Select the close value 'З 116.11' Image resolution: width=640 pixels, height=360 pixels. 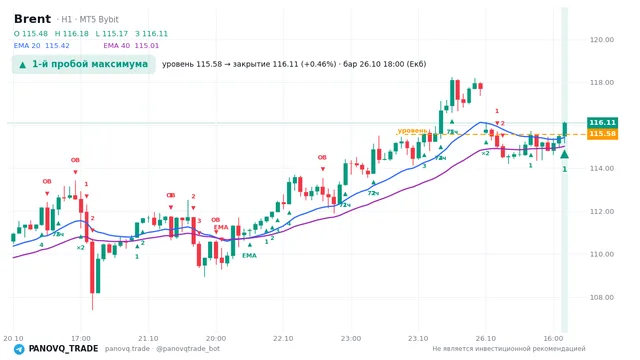coord(151,34)
